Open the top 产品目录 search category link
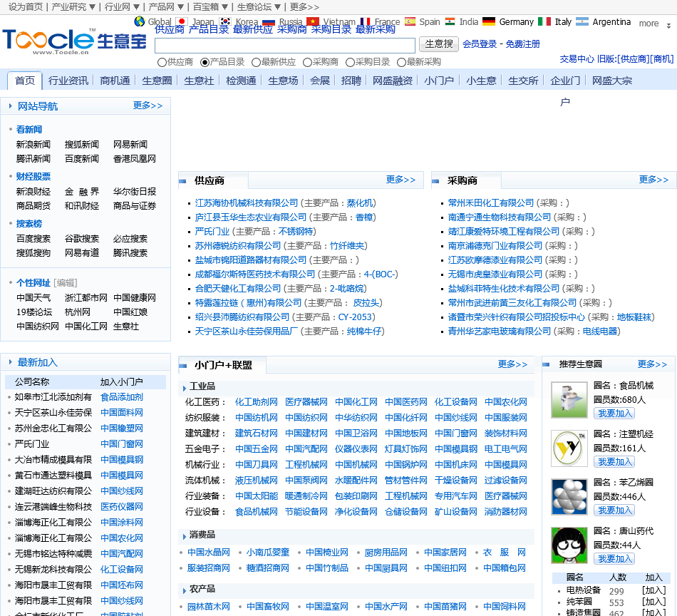The height and width of the screenshot is (616, 677). 209,29
